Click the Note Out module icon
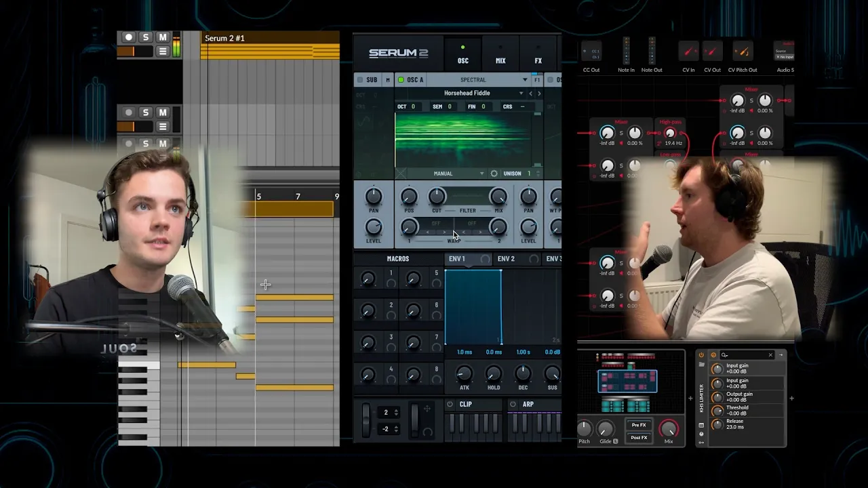This screenshot has width=868, height=488. (x=652, y=52)
